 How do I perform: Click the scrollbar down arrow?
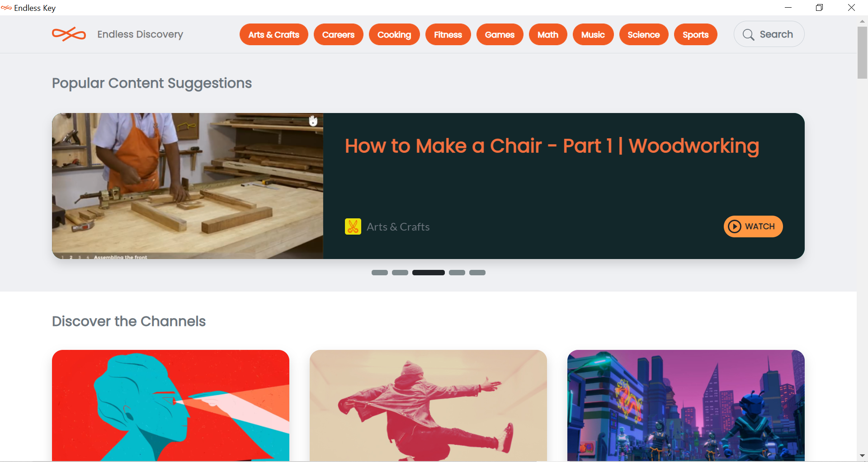(x=862, y=456)
